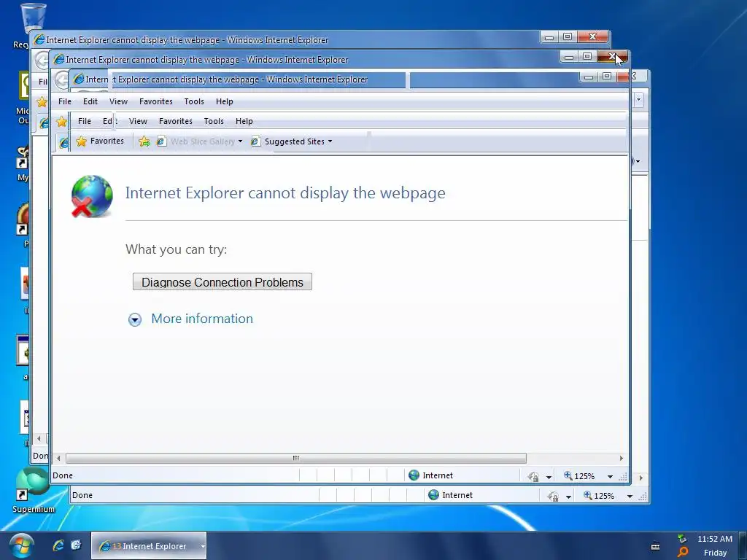
Task: Click the zoom magnifier icon in upper status bar
Action: pos(568,475)
